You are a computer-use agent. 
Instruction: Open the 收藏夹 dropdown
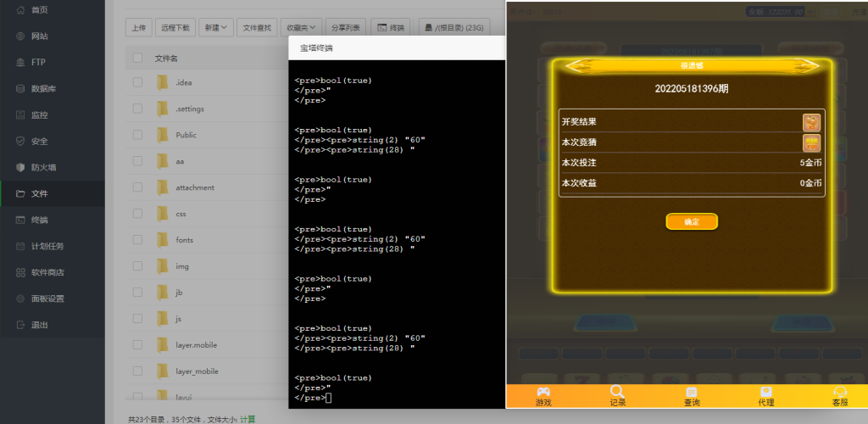[x=302, y=28]
